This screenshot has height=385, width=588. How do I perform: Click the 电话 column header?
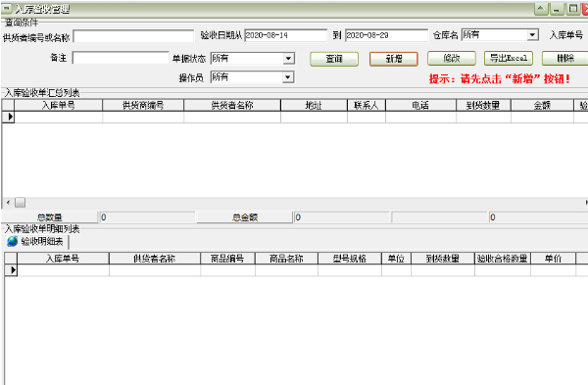(x=420, y=106)
